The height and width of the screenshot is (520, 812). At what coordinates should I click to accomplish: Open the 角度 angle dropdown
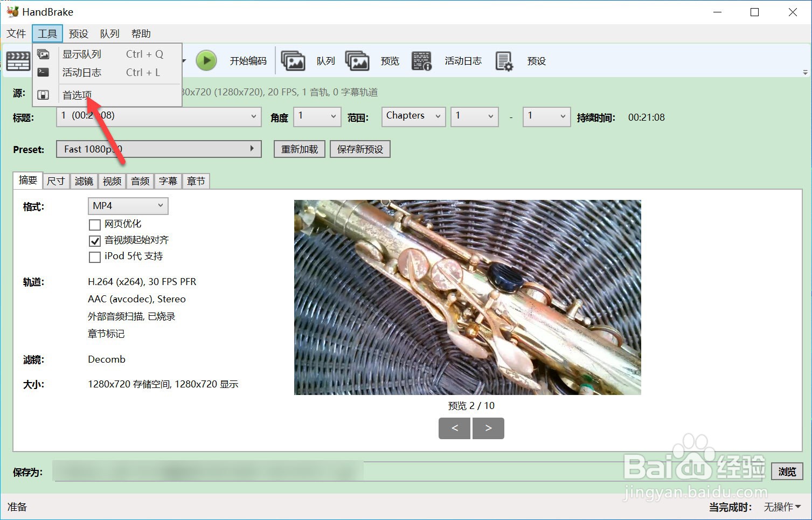(317, 116)
